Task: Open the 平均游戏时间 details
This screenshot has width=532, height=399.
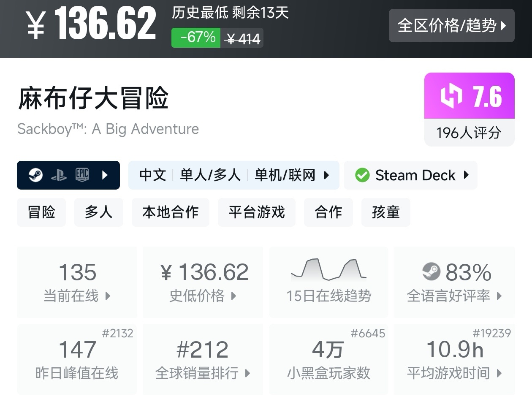Action: 454,359
